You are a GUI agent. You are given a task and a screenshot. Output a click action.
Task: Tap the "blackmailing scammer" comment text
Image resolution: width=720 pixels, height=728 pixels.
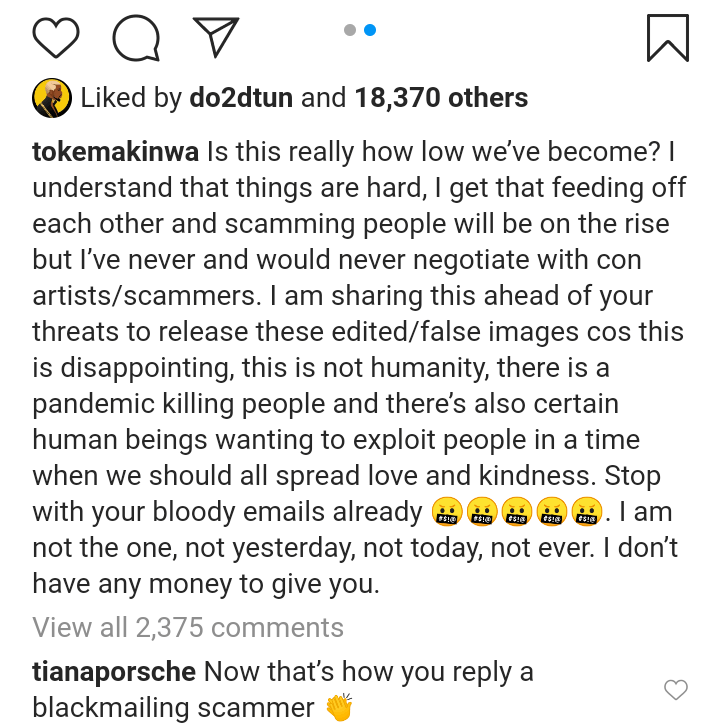173,709
